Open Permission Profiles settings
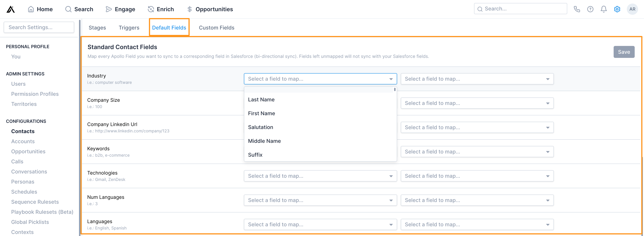Screen dimensions: 644x236 35,94
